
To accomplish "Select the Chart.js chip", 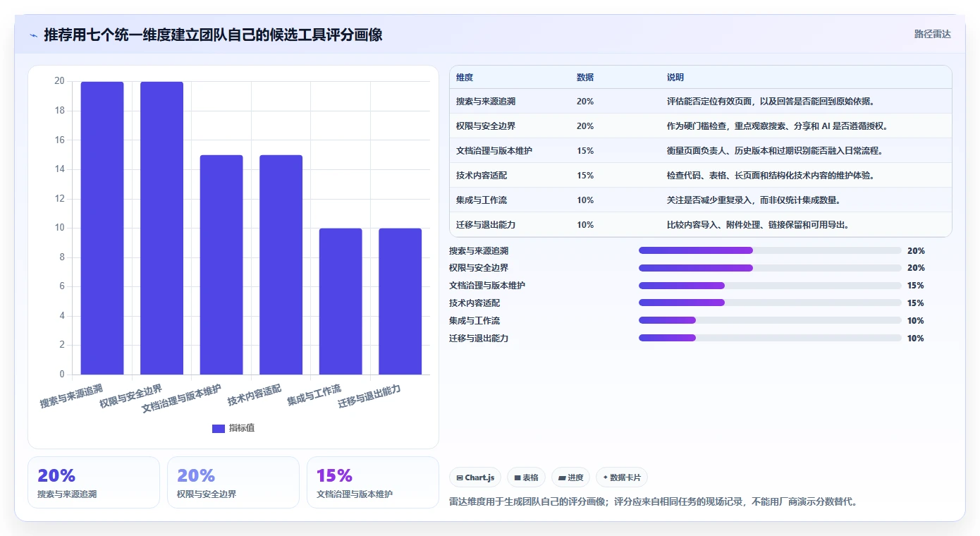I will coord(475,477).
